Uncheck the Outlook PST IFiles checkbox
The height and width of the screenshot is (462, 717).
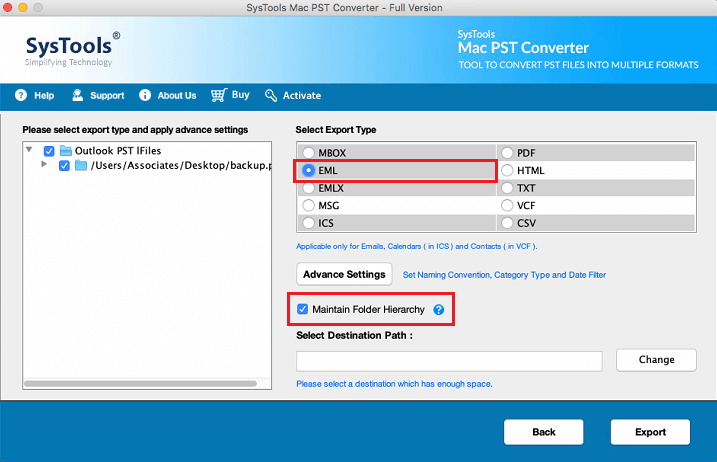49,151
